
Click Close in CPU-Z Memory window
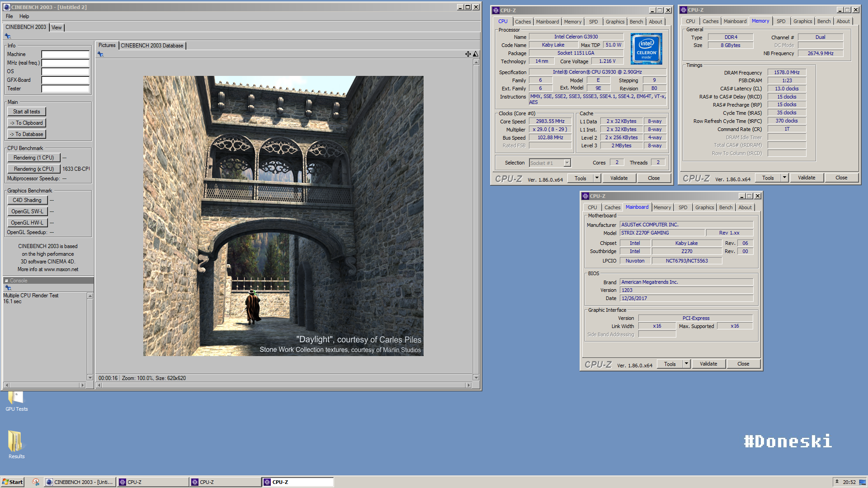[x=841, y=178]
